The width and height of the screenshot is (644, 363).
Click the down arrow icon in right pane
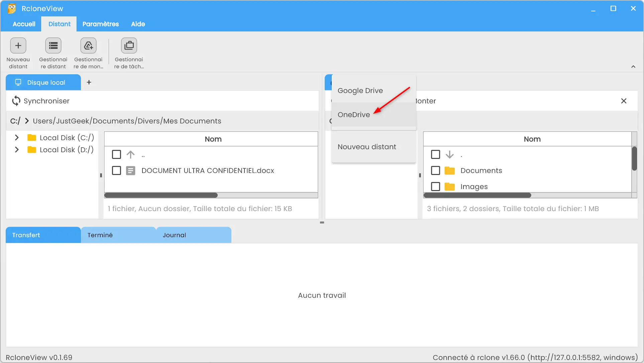[x=450, y=155]
